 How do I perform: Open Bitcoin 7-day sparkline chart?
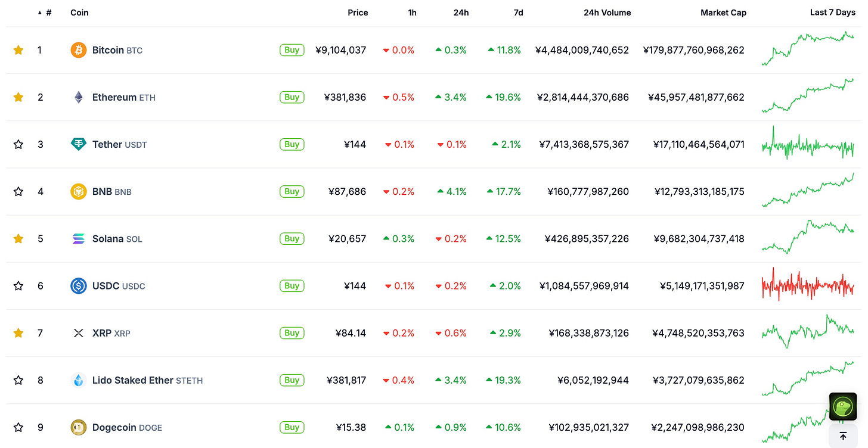point(808,49)
